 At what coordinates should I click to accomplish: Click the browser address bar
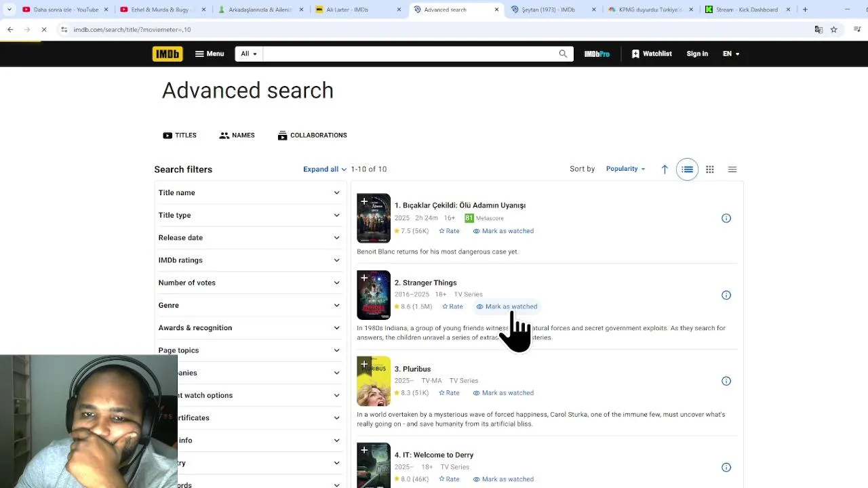(434, 30)
